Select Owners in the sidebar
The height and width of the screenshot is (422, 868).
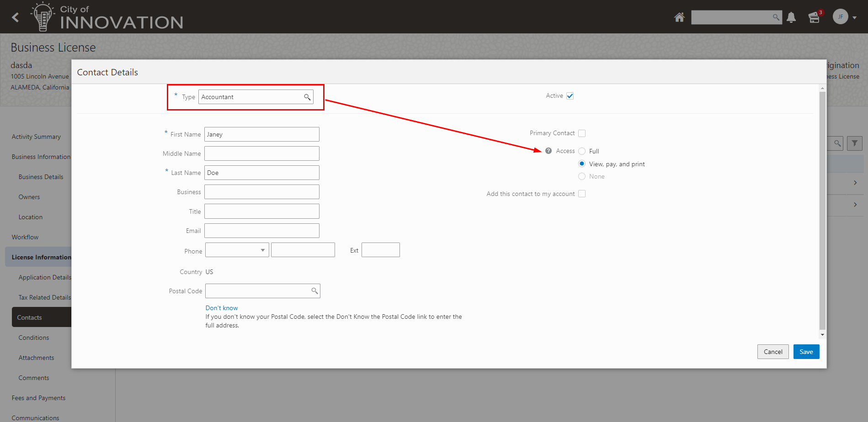click(29, 197)
